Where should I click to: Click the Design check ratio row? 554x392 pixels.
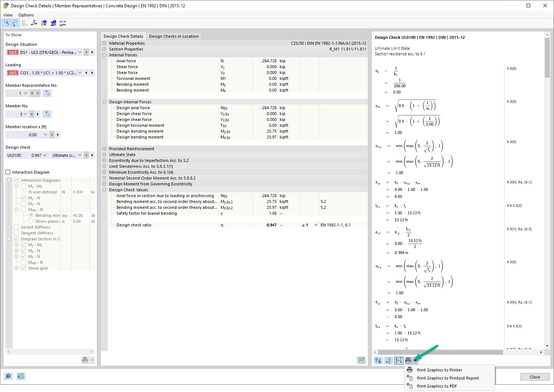(237, 225)
